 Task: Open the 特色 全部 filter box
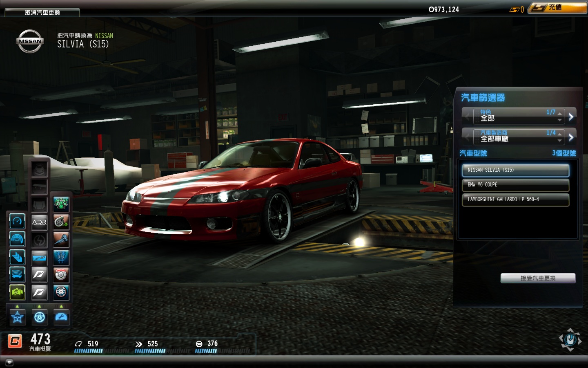click(519, 117)
